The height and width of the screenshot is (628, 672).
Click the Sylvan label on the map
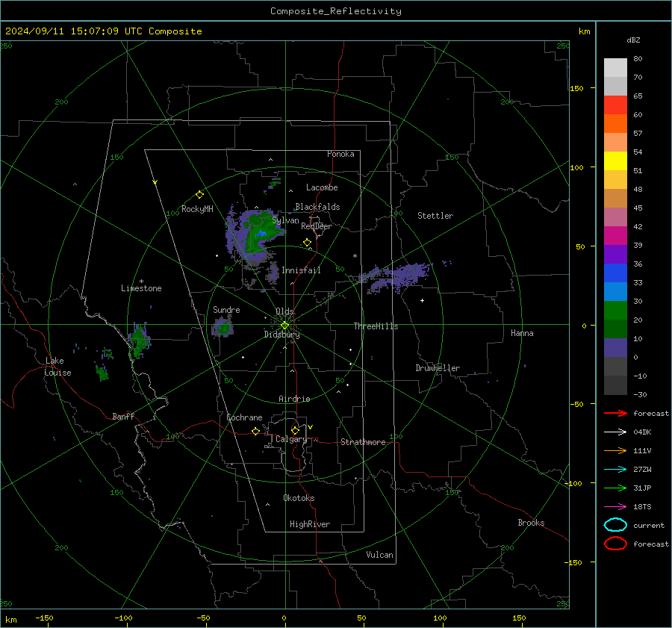(x=285, y=220)
